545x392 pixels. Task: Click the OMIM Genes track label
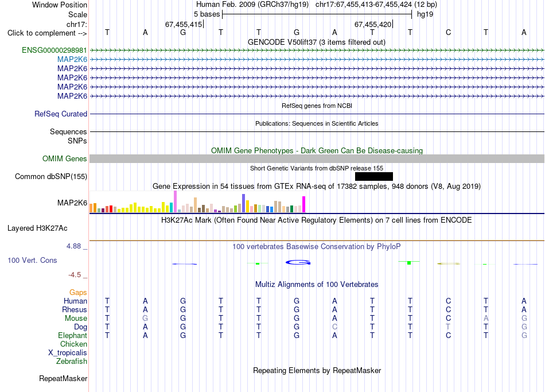click(x=65, y=158)
